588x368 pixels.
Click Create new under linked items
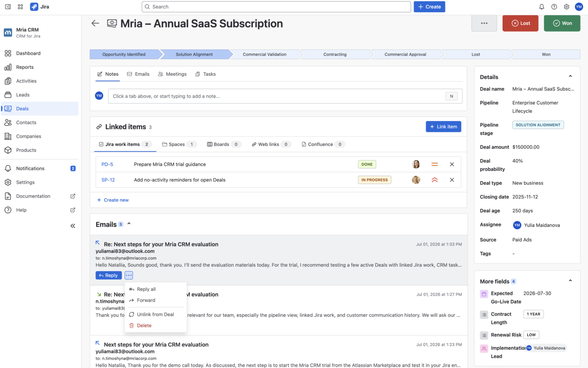coord(113,200)
